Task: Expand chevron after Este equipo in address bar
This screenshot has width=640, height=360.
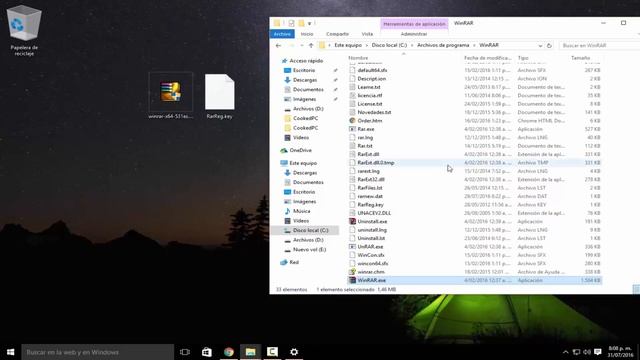Action: [x=367, y=45]
